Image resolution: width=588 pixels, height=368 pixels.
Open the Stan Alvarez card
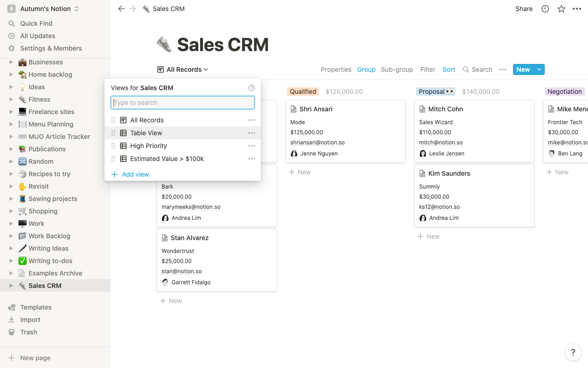point(217,260)
